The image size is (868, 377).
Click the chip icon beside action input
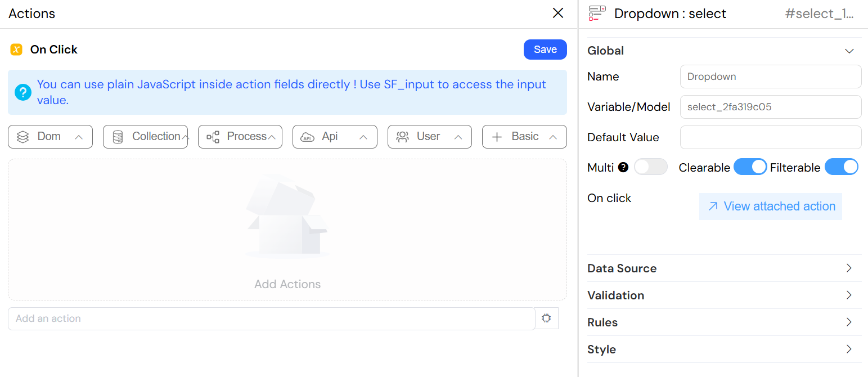click(x=546, y=318)
